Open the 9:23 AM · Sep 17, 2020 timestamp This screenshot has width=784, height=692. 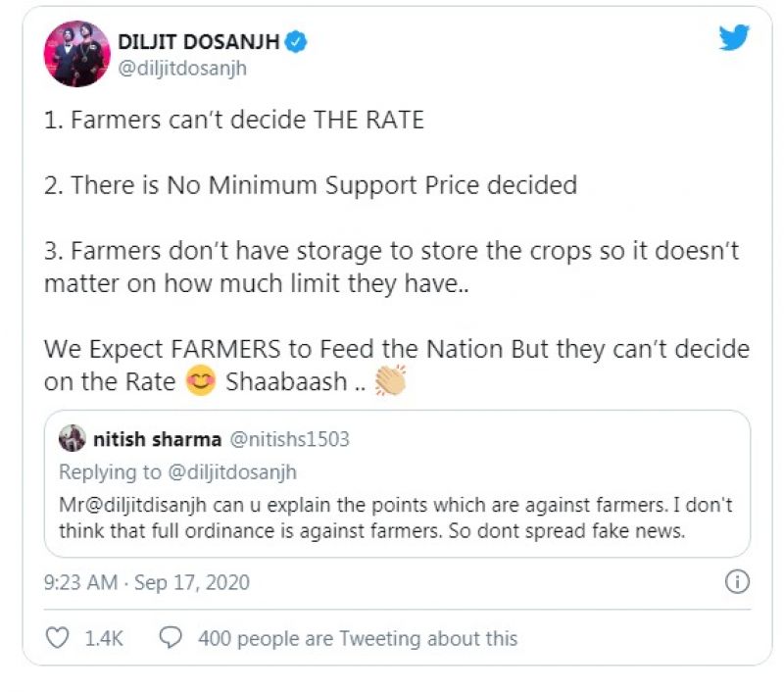147,582
